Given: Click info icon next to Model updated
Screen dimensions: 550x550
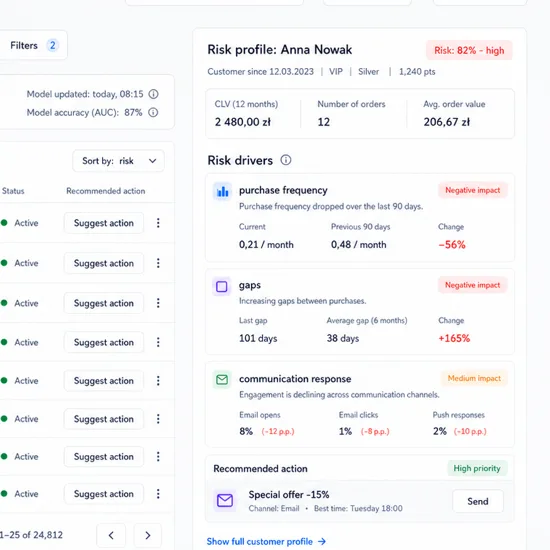Looking at the screenshot, I should click(x=153, y=94).
